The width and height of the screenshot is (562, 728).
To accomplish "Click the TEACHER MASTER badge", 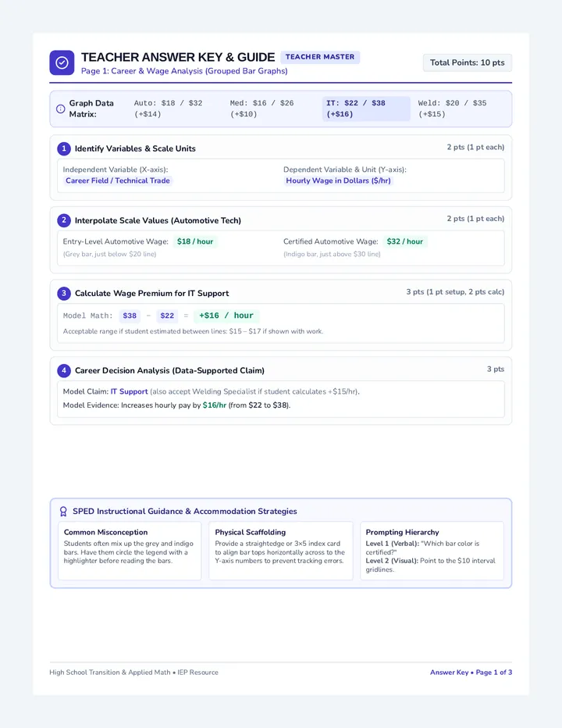I will [320, 57].
